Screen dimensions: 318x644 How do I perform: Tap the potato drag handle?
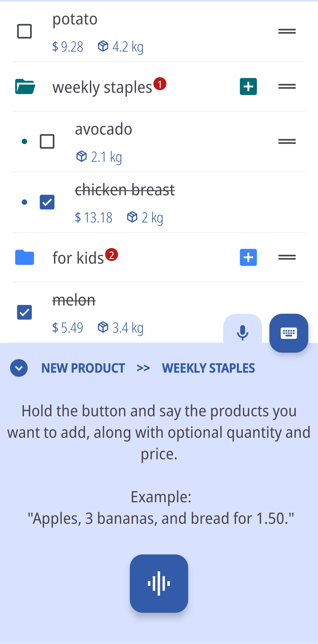coord(287,31)
